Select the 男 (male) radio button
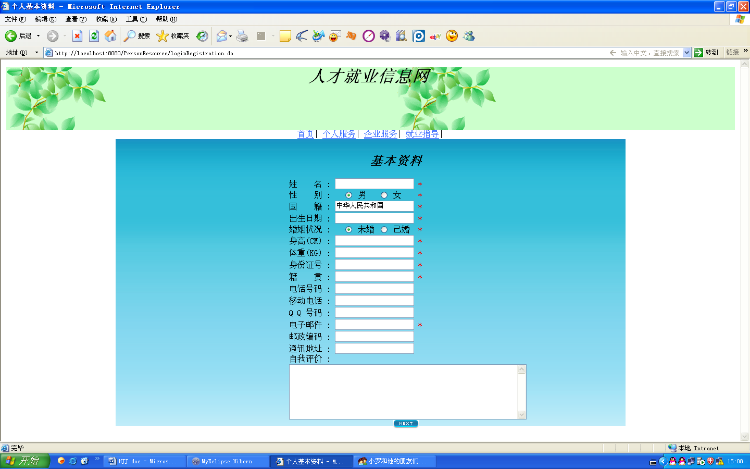Image resolution: width=750 pixels, height=469 pixels. [x=348, y=195]
